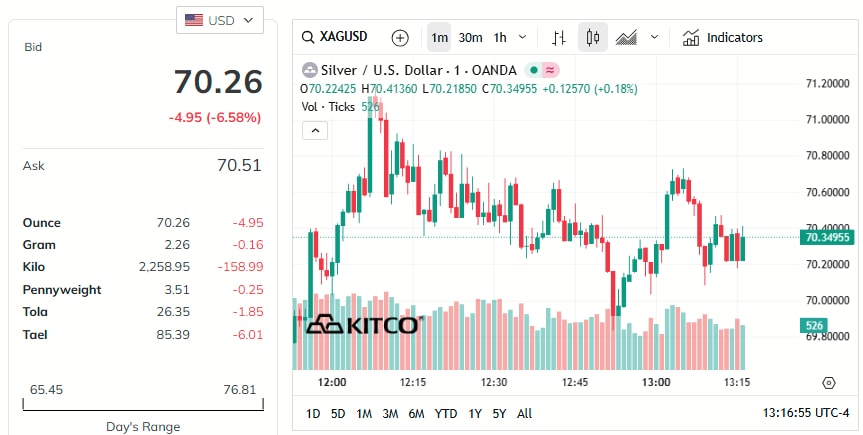The image size is (863, 435).
Task: Open the USD currency dropdown
Action: [219, 19]
